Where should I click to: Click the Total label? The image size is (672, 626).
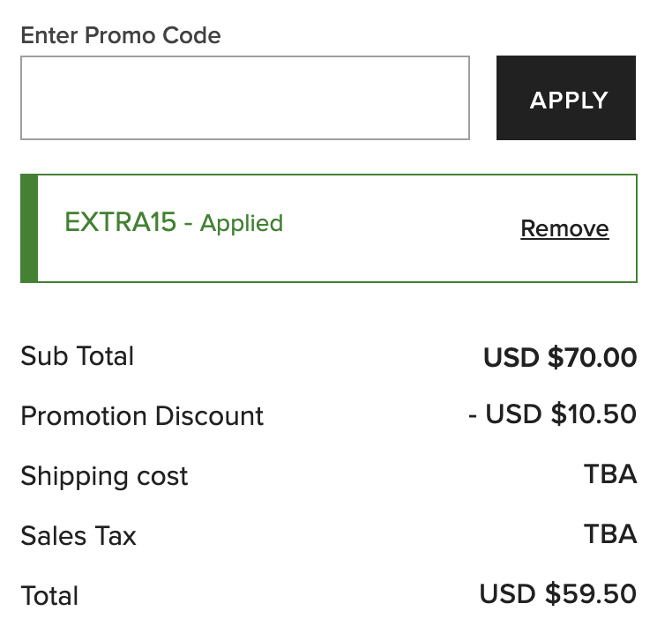point(49,596)
